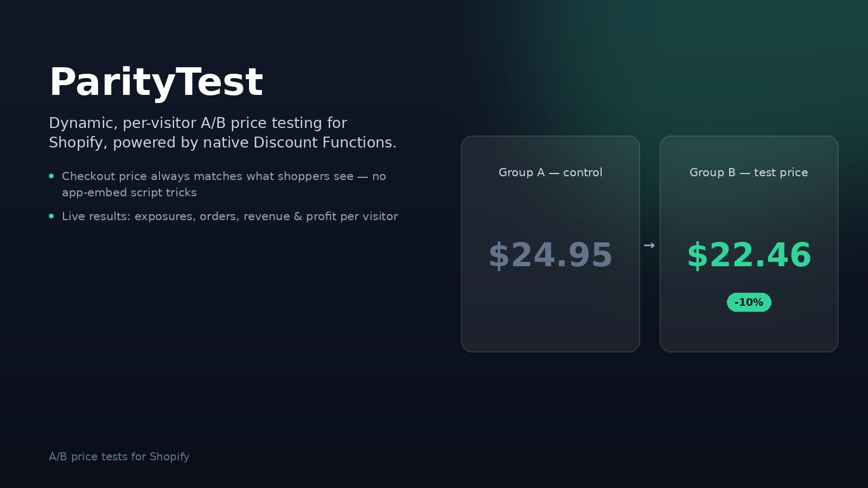
Task: Click the -10% discount badge
Action: (x=749, y=302)
